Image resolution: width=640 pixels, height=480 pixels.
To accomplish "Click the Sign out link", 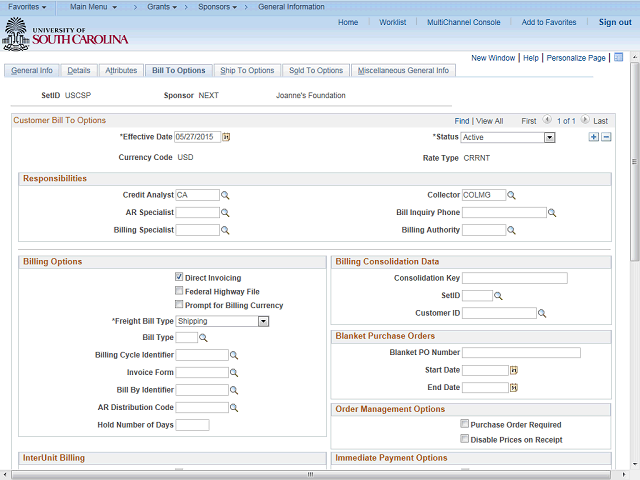I will (x=615, y=22).
